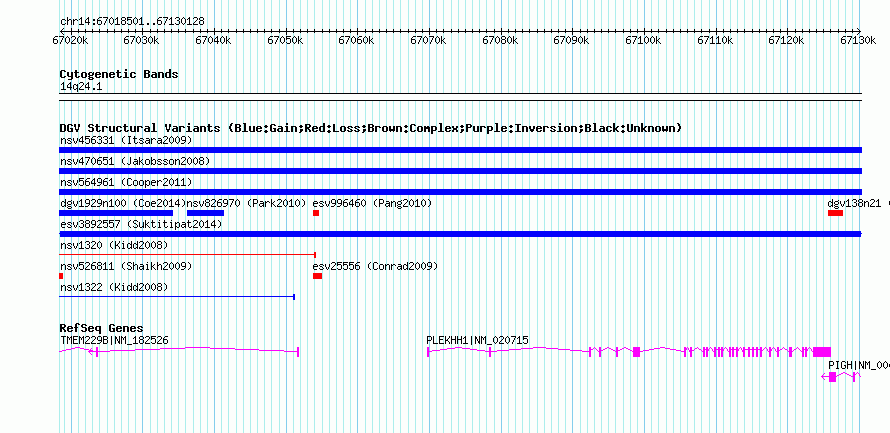Click the dgv1929n100 (Coe2014) blue bar
Screen dimensions: 890x433
[116, 213]
